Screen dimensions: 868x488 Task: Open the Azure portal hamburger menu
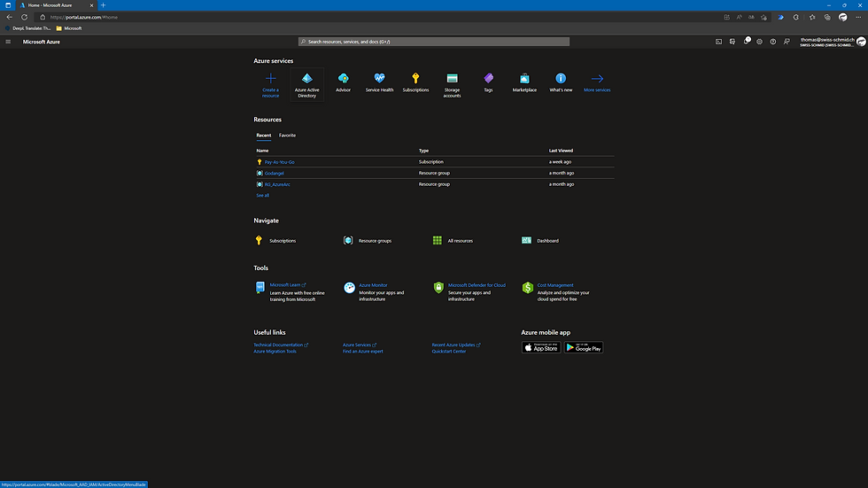8,42
